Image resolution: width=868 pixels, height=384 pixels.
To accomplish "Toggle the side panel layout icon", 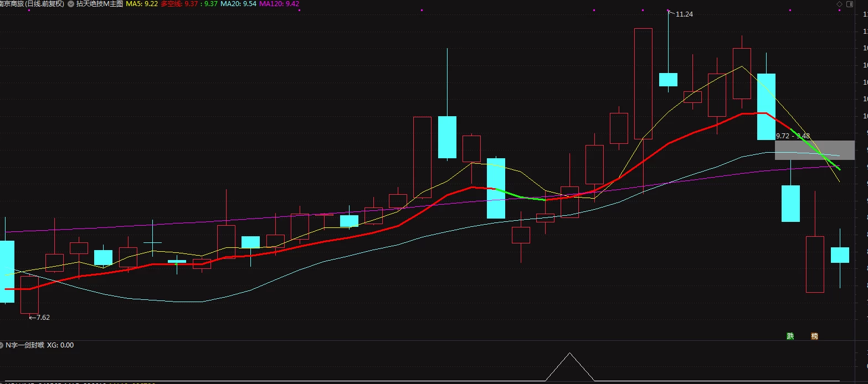I will [x=850, y=4].
